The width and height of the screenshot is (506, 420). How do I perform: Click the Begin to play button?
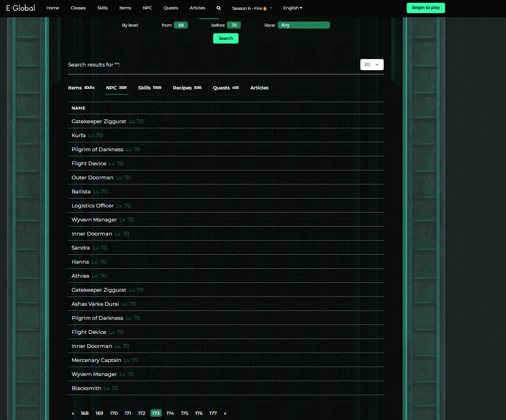[x=425, y=8]
